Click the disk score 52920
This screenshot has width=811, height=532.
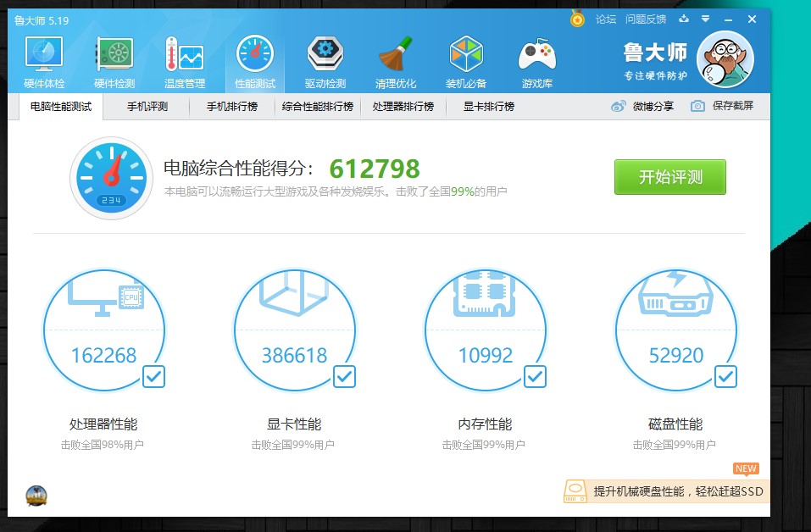click(x=676, y=355)
